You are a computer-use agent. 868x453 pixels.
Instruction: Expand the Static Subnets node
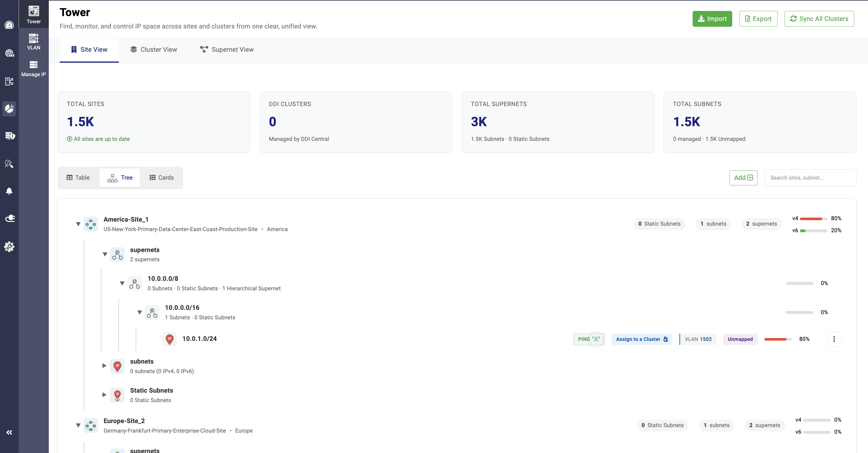tap(104, 395)
